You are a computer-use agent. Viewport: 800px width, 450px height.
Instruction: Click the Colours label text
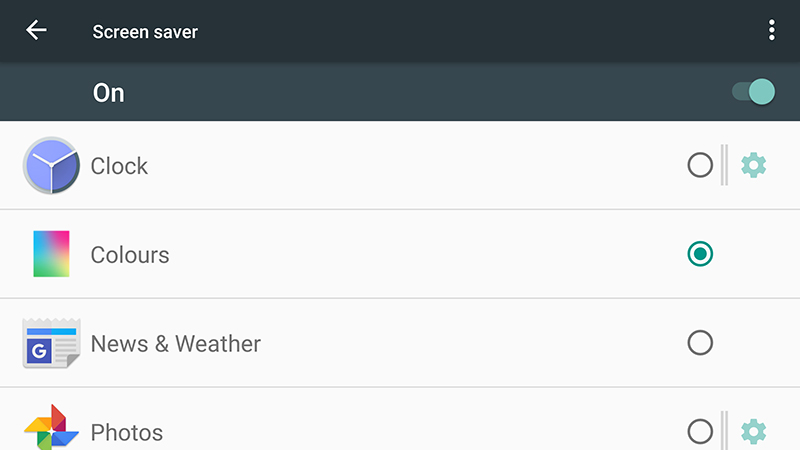coord(130,255)
